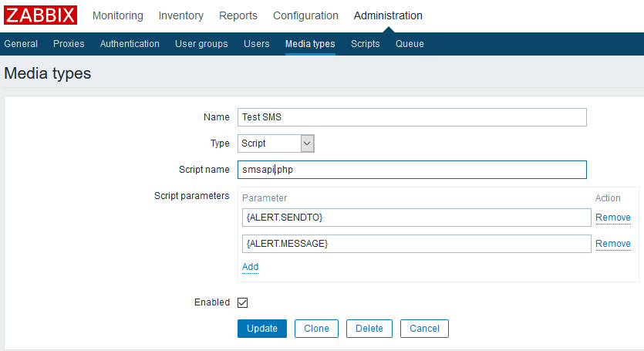
Task: Switch to the Users tab
Action: click(x=257, y=44)
